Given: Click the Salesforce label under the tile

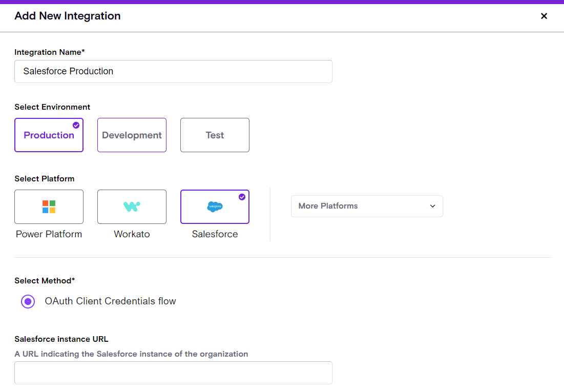Looking at the screenshot, I should click(x=215, y=234).
